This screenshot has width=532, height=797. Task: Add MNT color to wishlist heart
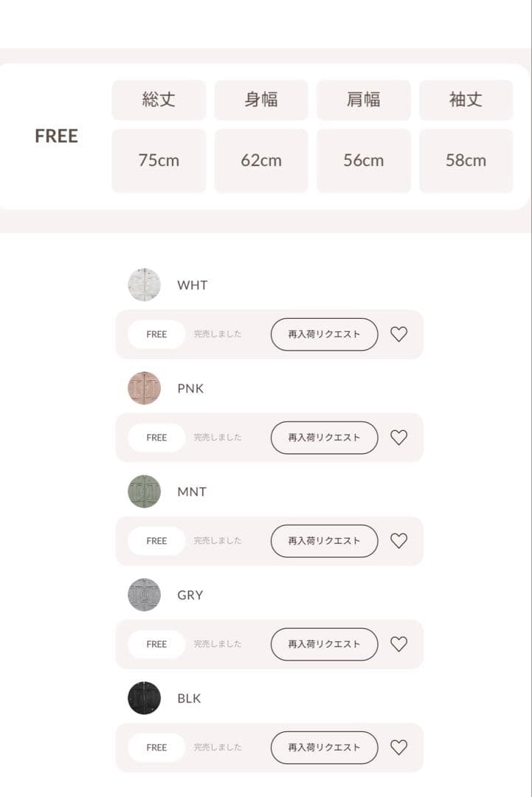(x=398, y=541)
